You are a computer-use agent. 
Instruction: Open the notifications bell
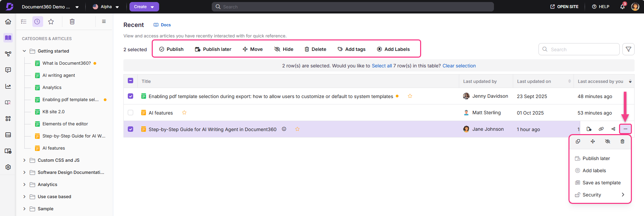(622, 7)
